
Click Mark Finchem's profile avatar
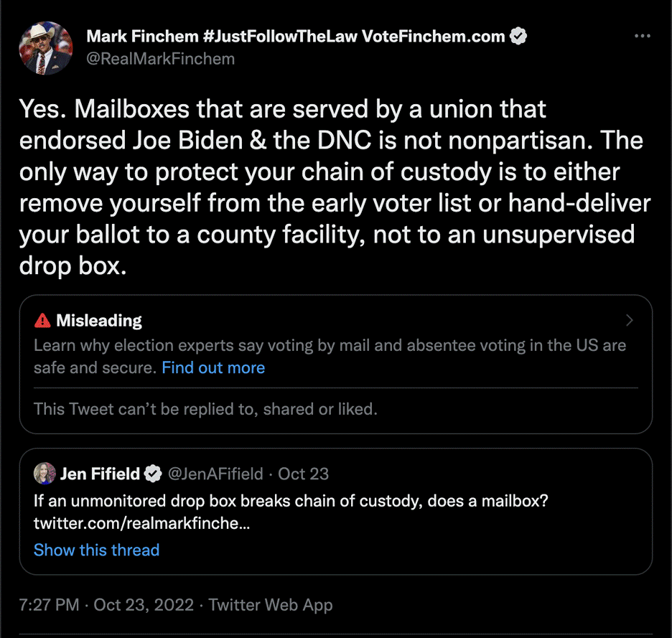click(x=46, y=47)
